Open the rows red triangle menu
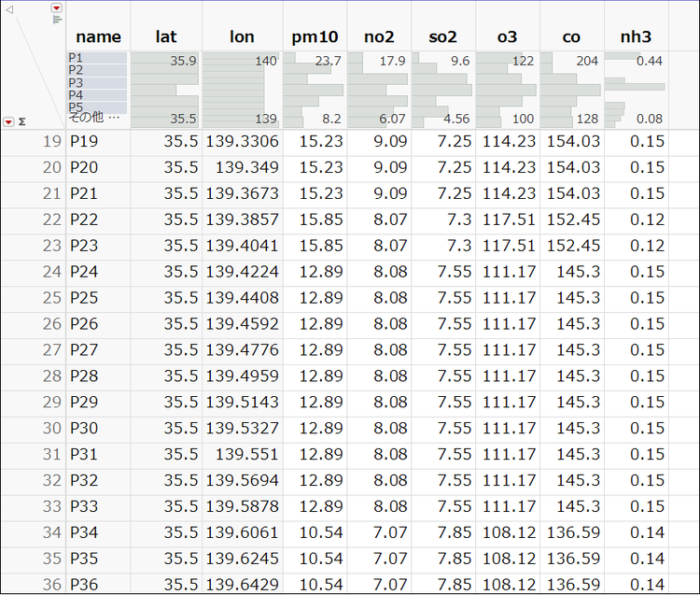This screenshot has width=700, height=595. pyautogui.click(x=8, y=122)
